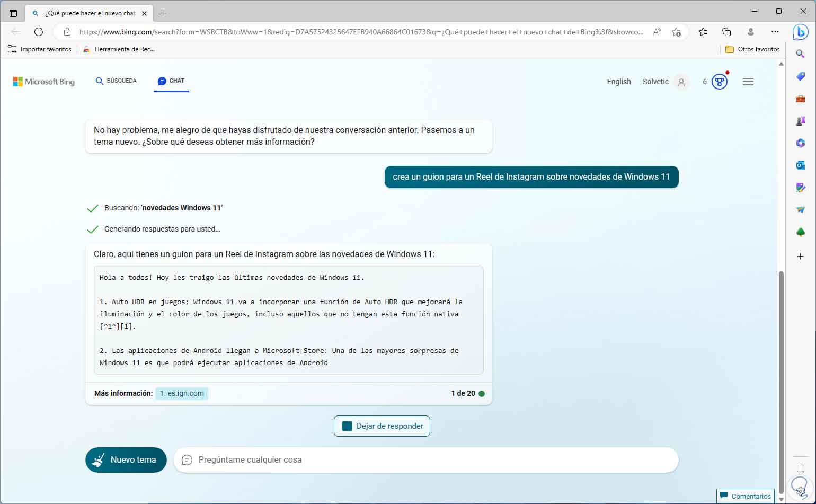This screenshot has width=816, height=504.
Task: Open Microsoft 365 in the sidebar
Action: click(801, 143)
